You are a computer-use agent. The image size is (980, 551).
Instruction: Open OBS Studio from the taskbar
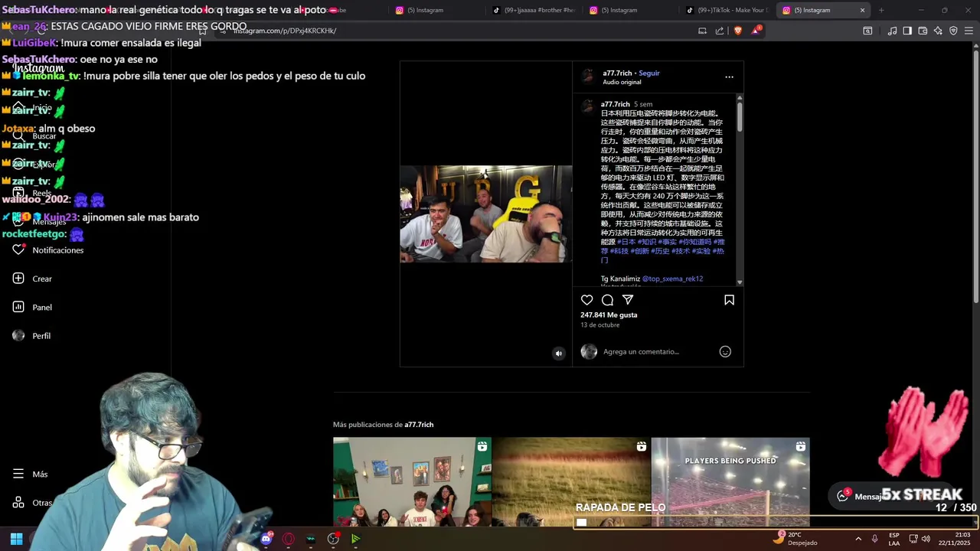point(333,539)
